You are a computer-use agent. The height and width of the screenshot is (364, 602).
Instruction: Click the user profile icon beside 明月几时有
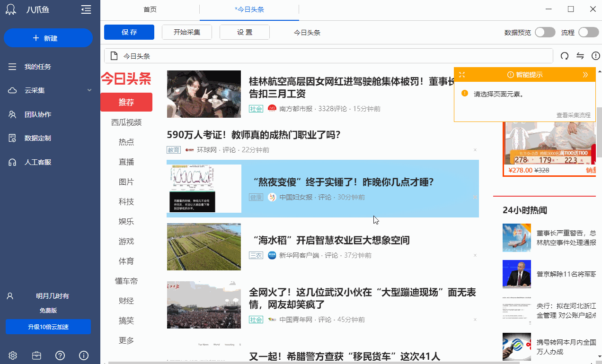tap(9, 296)
